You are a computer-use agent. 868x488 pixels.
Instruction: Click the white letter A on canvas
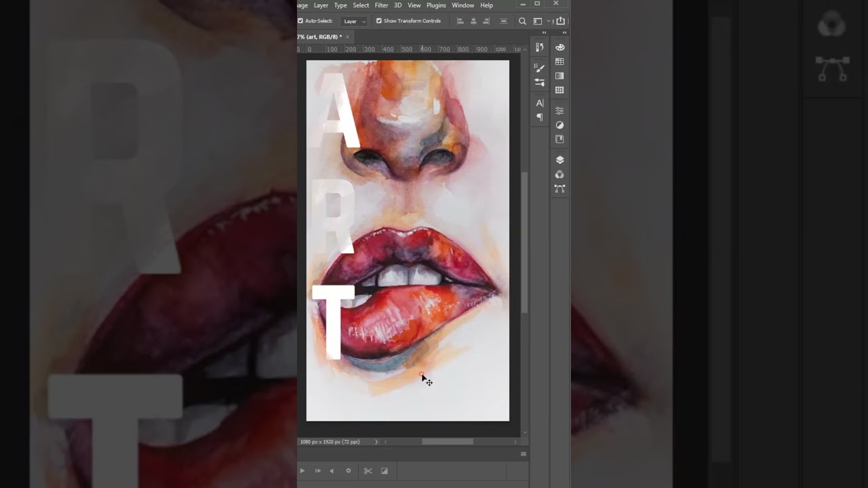coord(339,109)
